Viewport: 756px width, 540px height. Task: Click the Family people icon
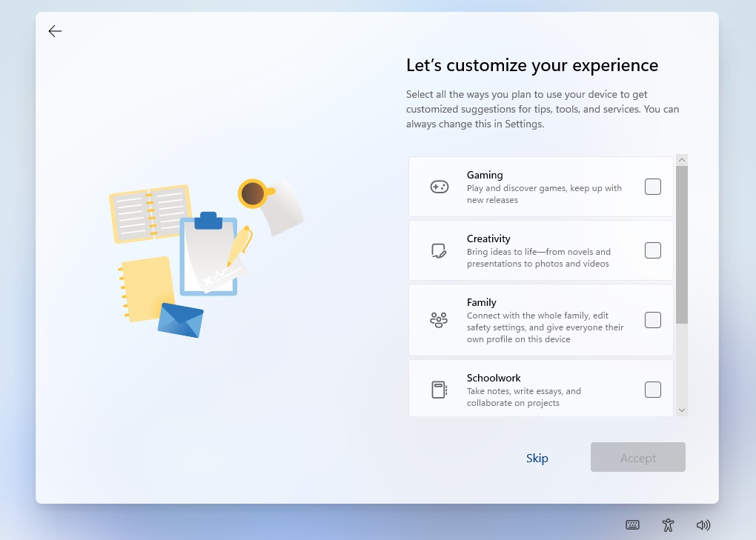click(439, 320)
